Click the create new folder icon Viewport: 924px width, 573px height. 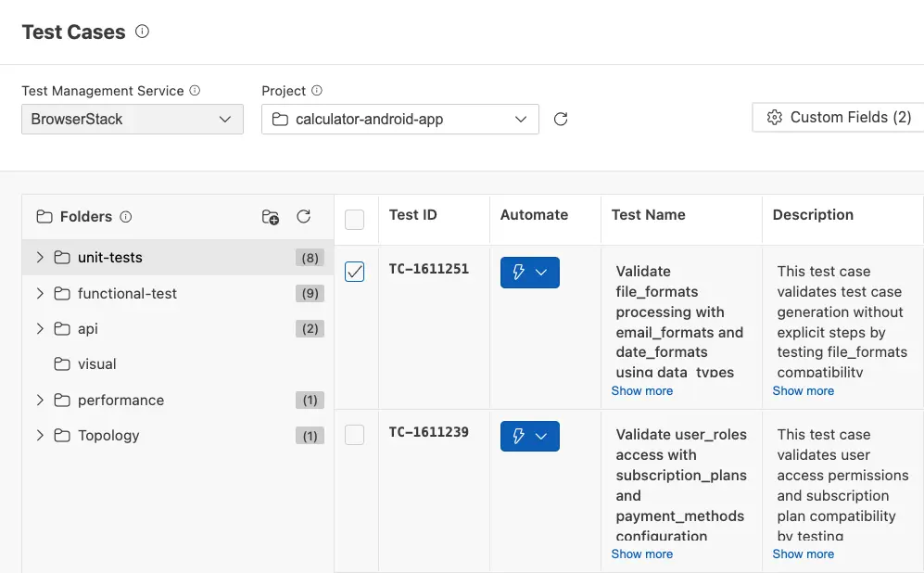point(270,217)
